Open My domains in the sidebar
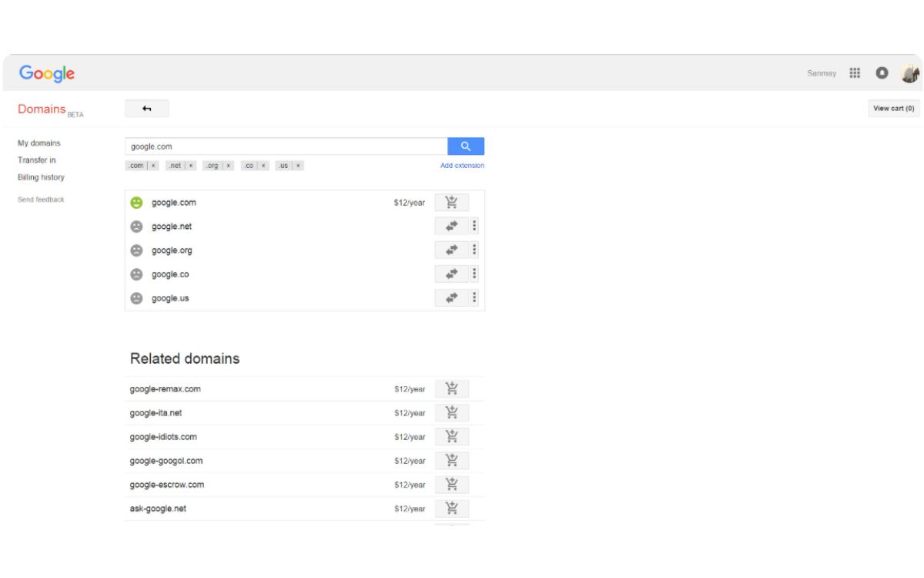This screenshot has width=924, height=578. tap(39, 143)
